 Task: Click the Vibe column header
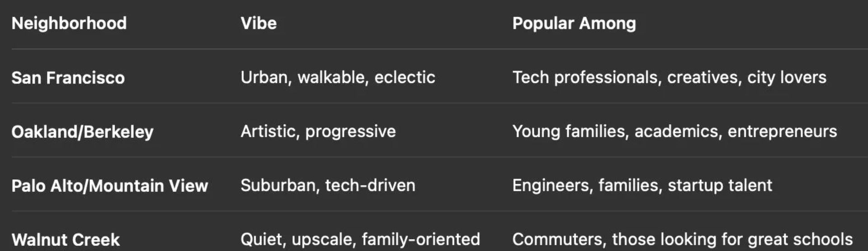click(258, 23)
